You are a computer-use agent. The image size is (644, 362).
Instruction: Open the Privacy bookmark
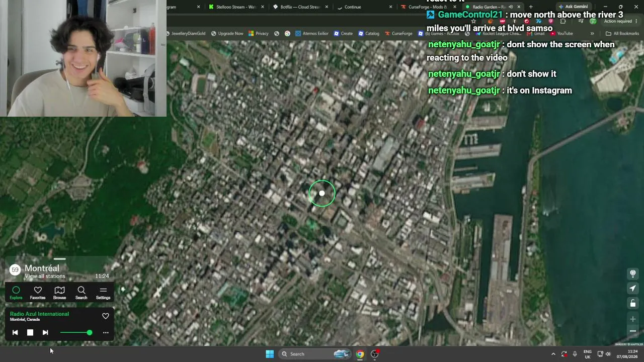(x=259, y=34)
